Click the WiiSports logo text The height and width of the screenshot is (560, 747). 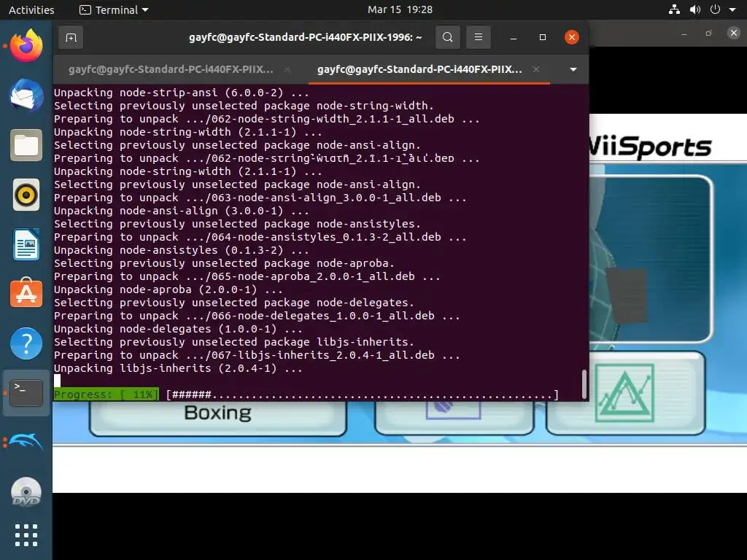pos(650,146)
